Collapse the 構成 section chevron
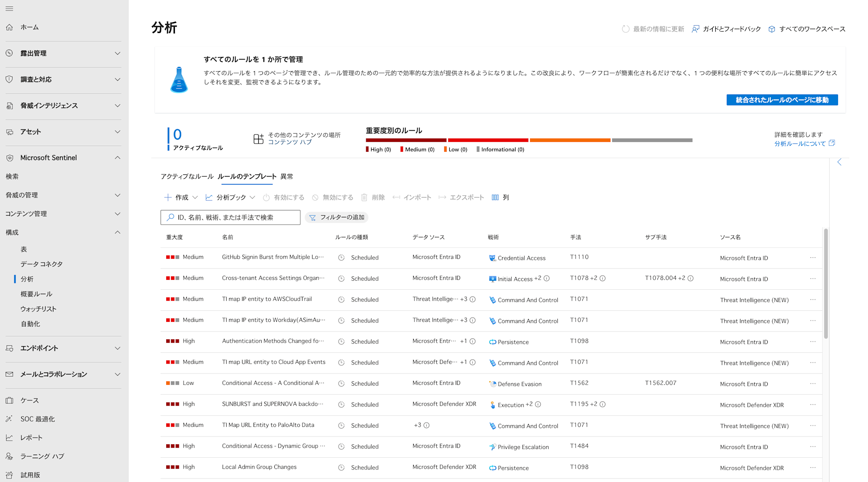The height and width of the screenshot is (482, 868). point(118,233)
